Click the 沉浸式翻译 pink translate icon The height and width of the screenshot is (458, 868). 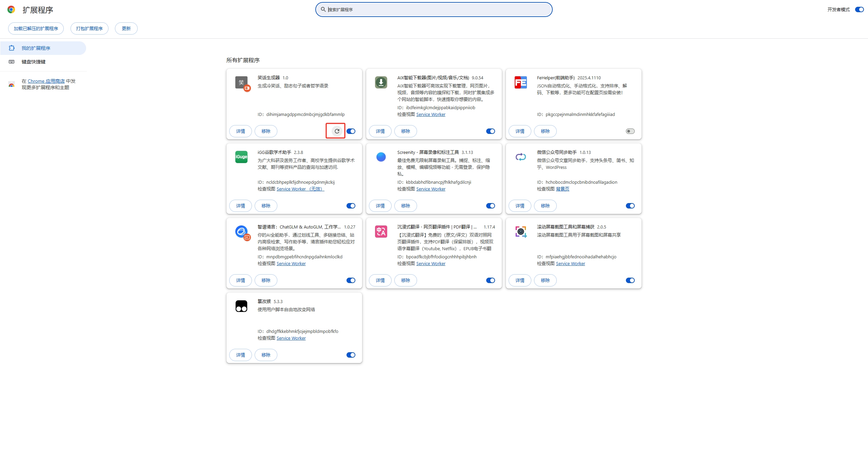tap(381, 232)
